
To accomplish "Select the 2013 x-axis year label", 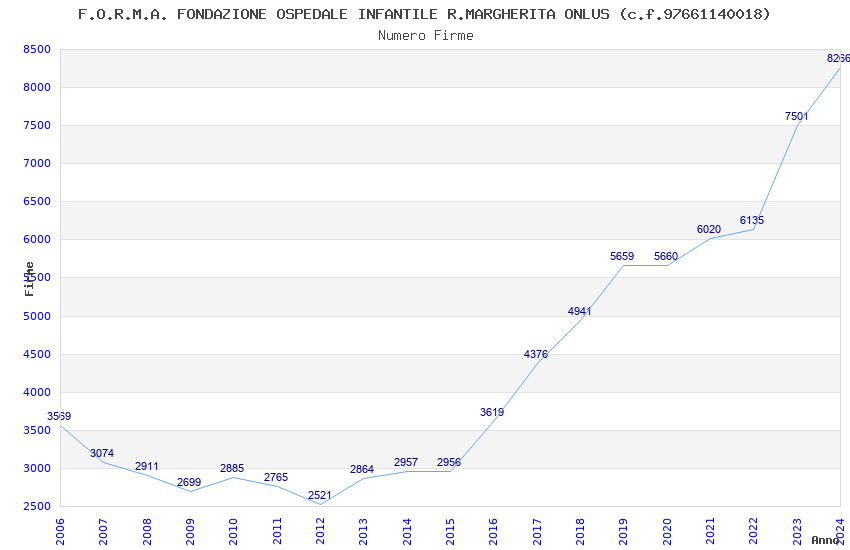I will (363, 531).
